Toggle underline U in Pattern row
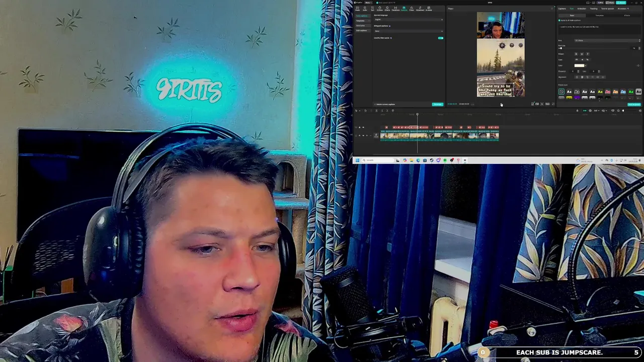This screenshot has height=362, width=644. click(582, 54)
